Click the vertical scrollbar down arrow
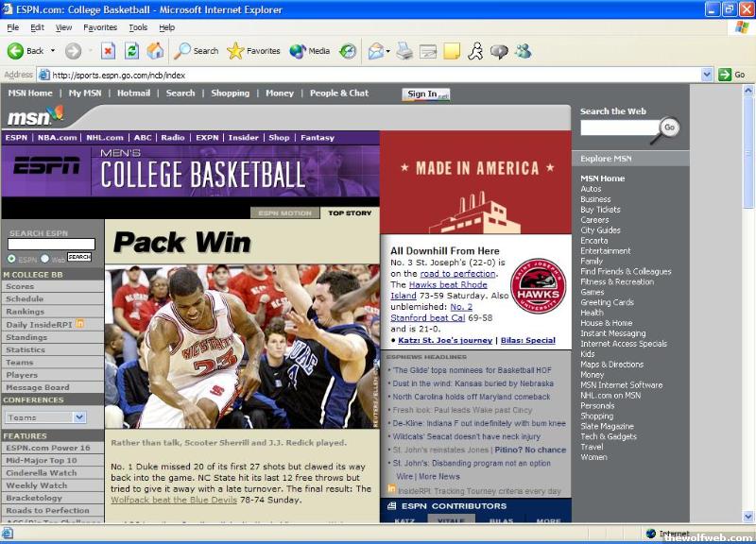Screen dimensions: 756x544 (x=748, y=517)
